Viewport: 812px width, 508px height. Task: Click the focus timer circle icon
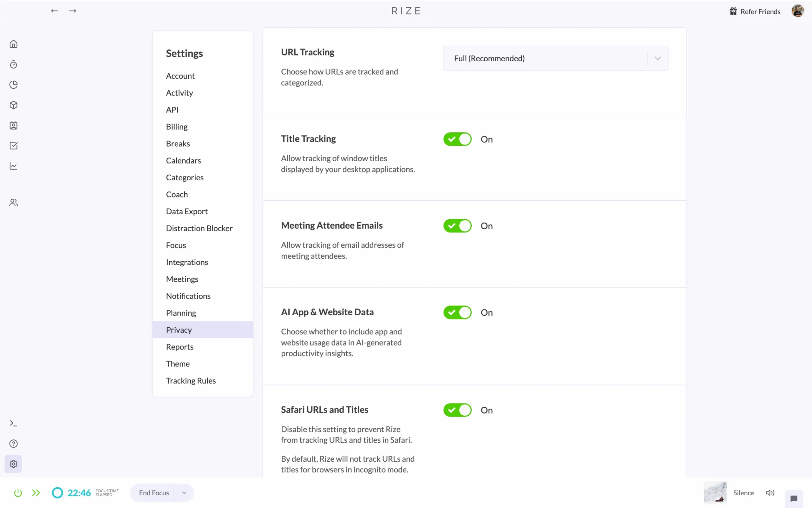[57, 492]
